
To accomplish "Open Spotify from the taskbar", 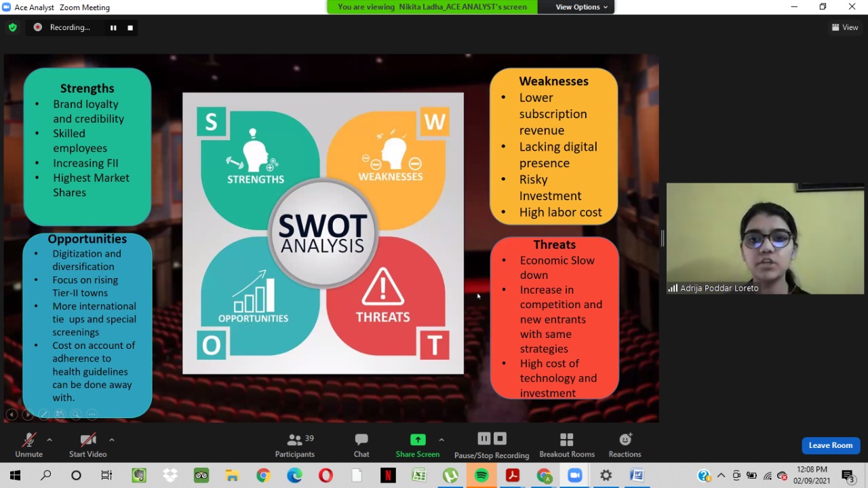I will 481,476.
